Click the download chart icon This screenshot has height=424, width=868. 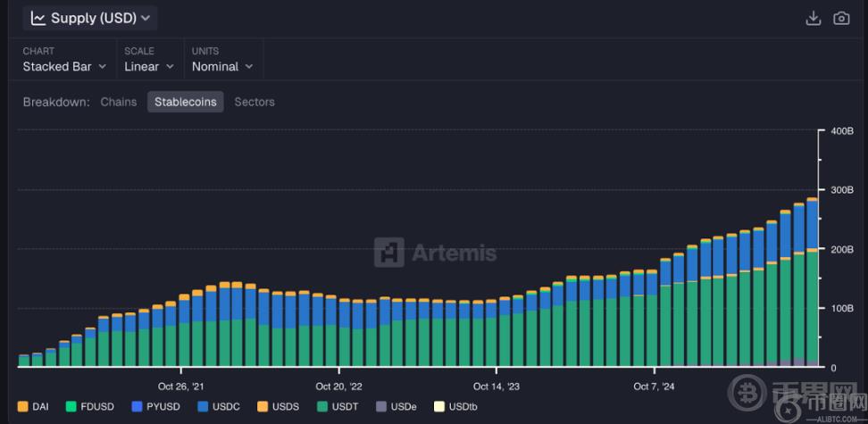[813, 18]
